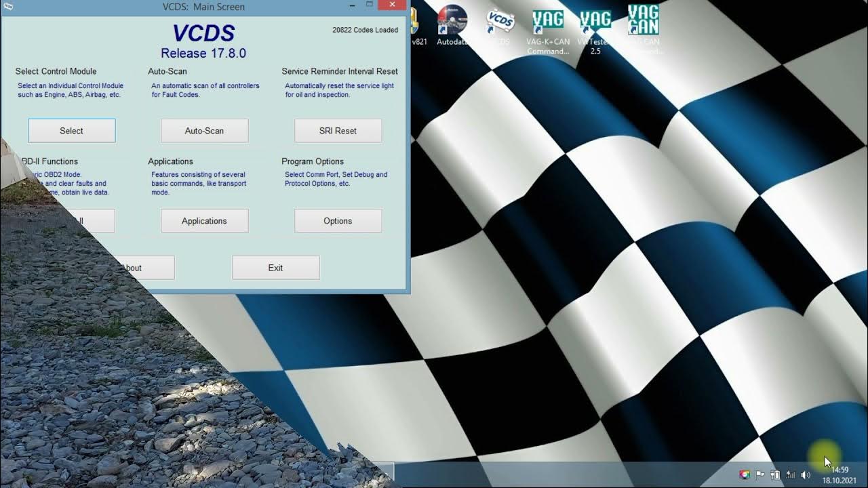
Task: Click 'Automatically reset the service light' description
Action: point(339,90)
